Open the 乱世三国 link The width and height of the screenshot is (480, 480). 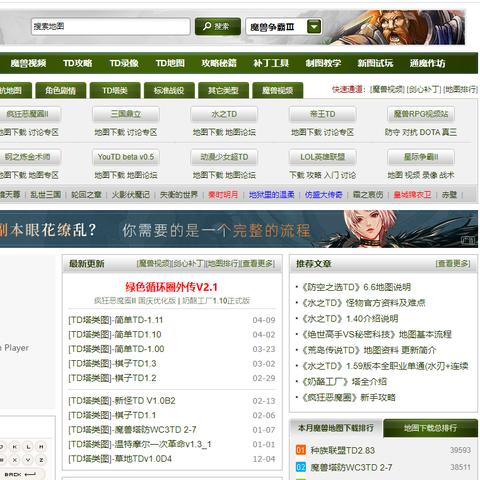(x=46, y=195)
